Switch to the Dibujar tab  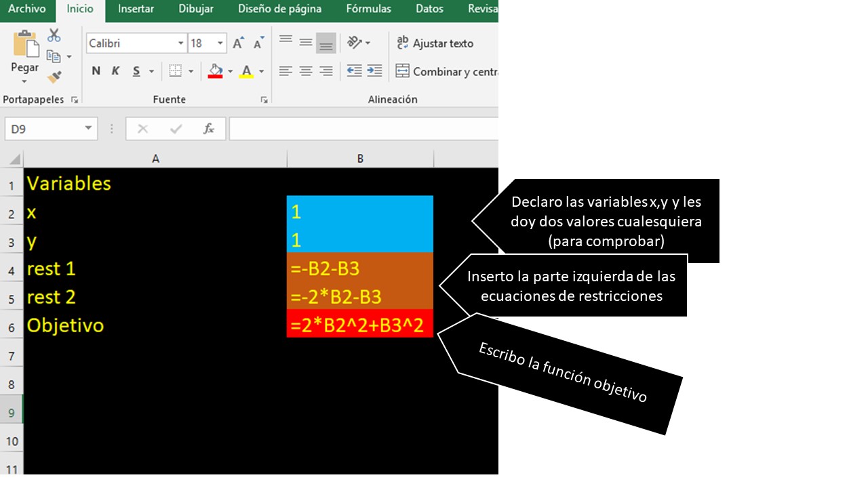pos(196,9)
